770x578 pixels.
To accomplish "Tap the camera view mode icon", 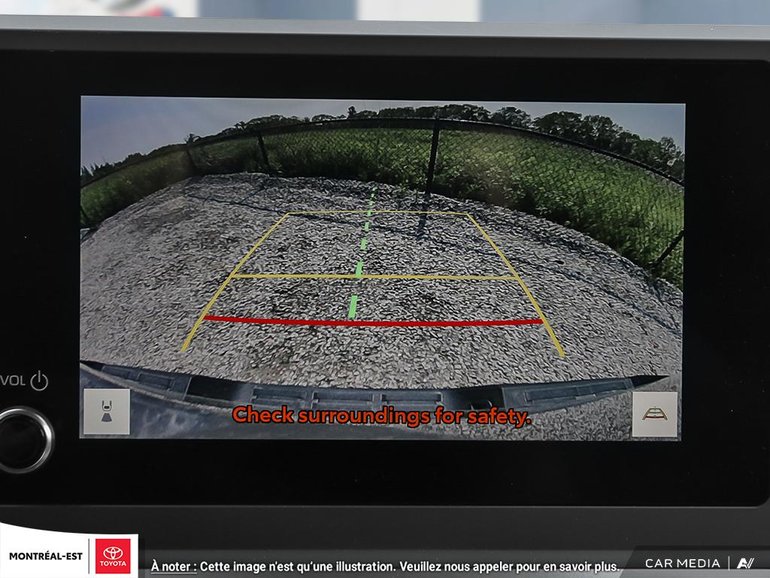I will point(106,411).
